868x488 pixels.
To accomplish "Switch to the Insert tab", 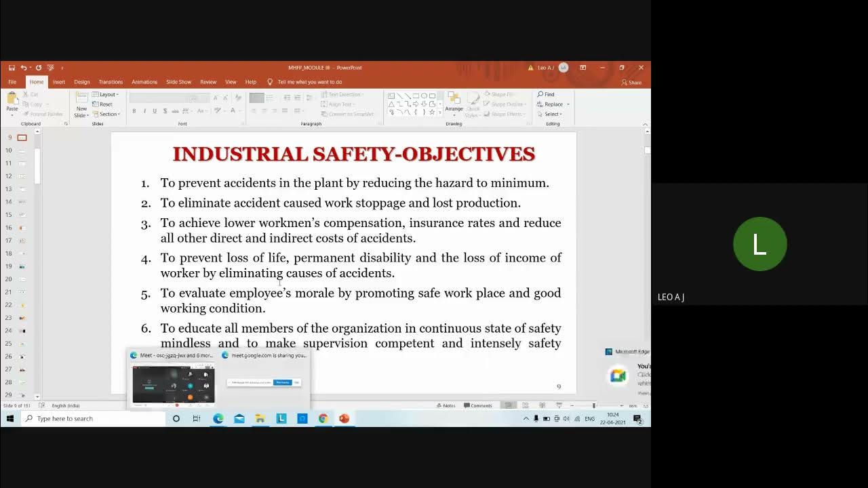I will click(x=59, y=82).
